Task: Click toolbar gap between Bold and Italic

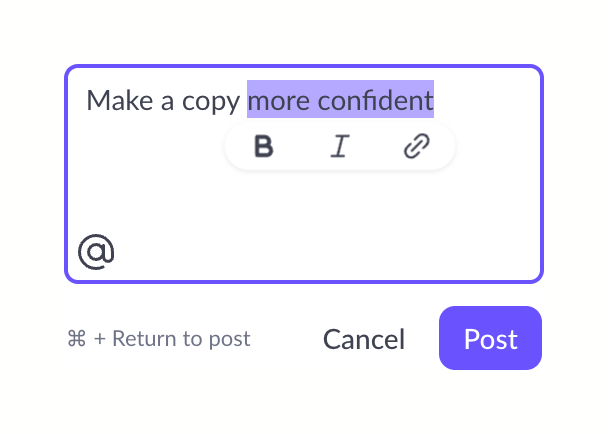Action: (302, 148)
